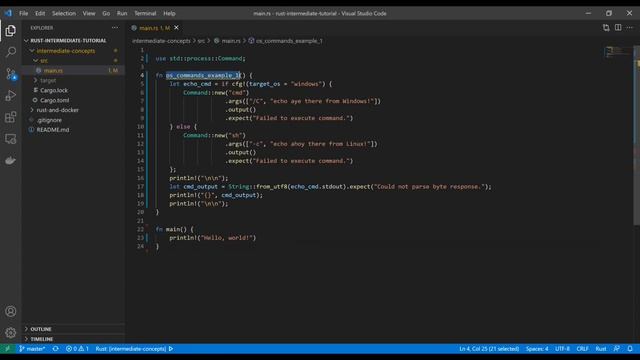Change encoding via UTF-8 status item
Screen dimensions: 640x360
click(562, 349)
